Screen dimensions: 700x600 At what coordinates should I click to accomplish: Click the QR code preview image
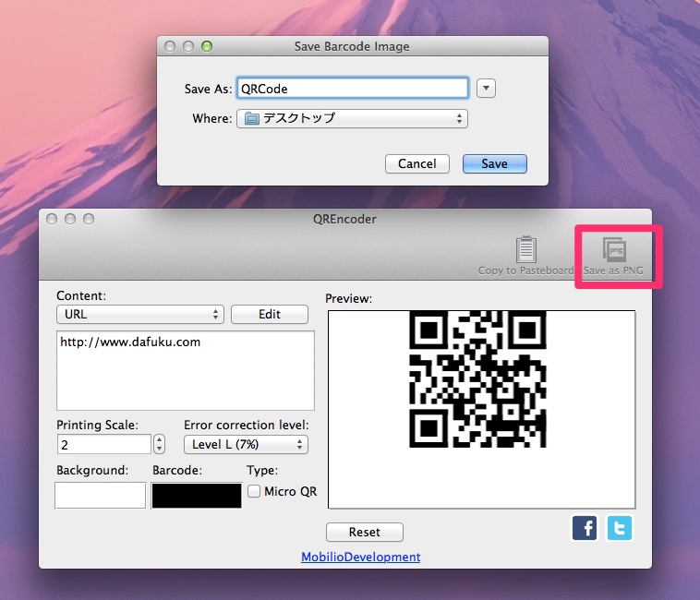(477, 379)
